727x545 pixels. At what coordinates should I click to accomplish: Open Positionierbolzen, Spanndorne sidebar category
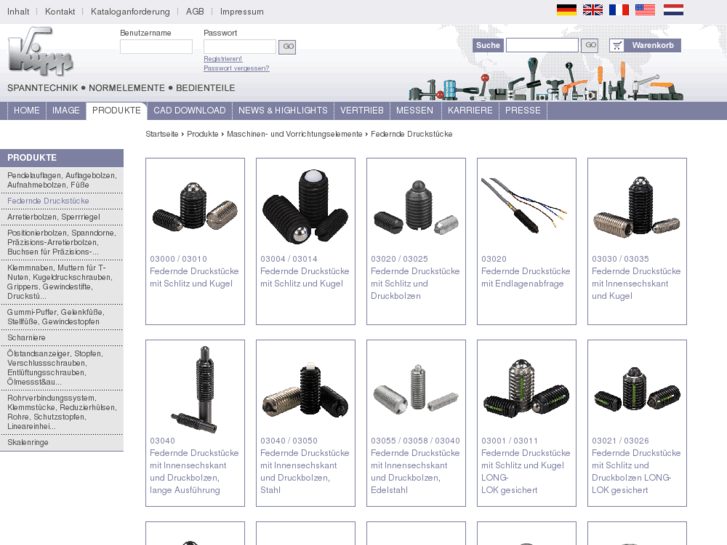[x=62, y=242]
